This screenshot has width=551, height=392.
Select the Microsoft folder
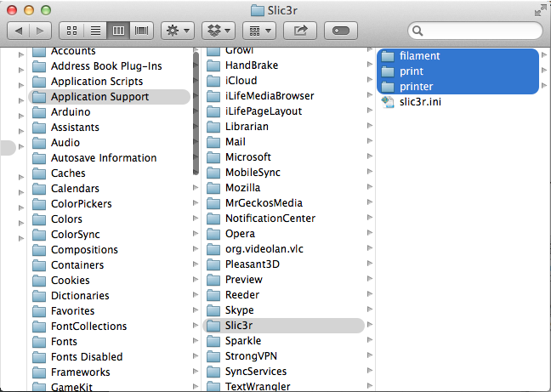click(283, 157)
